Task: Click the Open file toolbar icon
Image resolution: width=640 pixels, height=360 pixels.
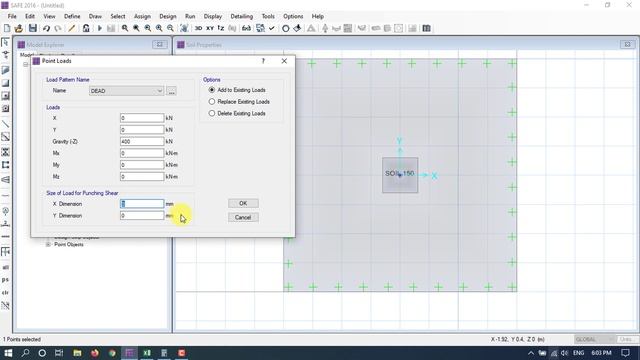Action: pos(19,28)
